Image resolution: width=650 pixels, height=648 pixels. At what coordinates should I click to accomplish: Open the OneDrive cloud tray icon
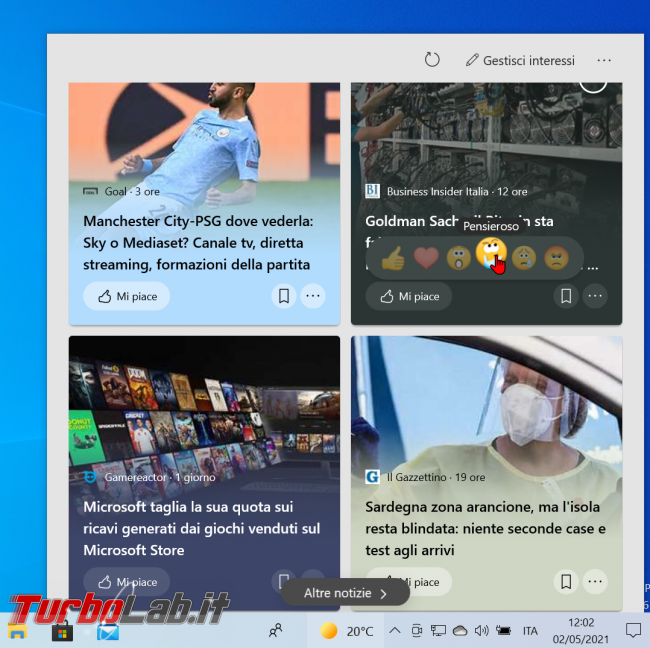click(460, 631)
